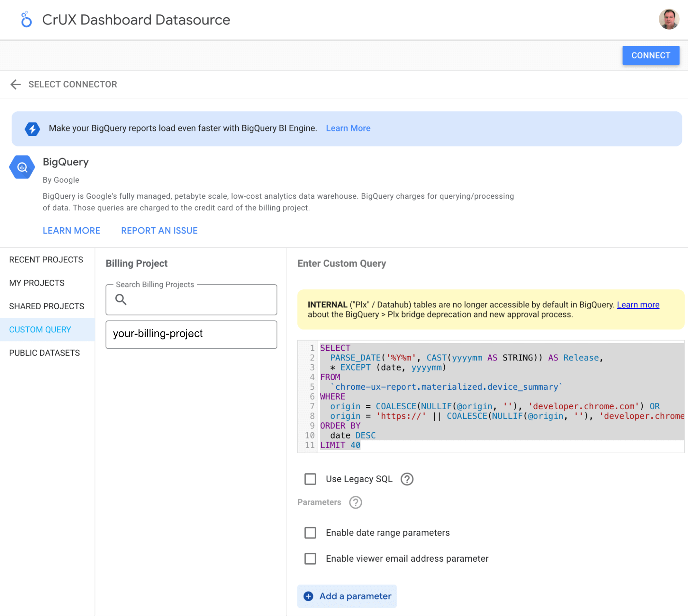Open the Parameters help icon
688x616 pixels.
click(356, 502)
